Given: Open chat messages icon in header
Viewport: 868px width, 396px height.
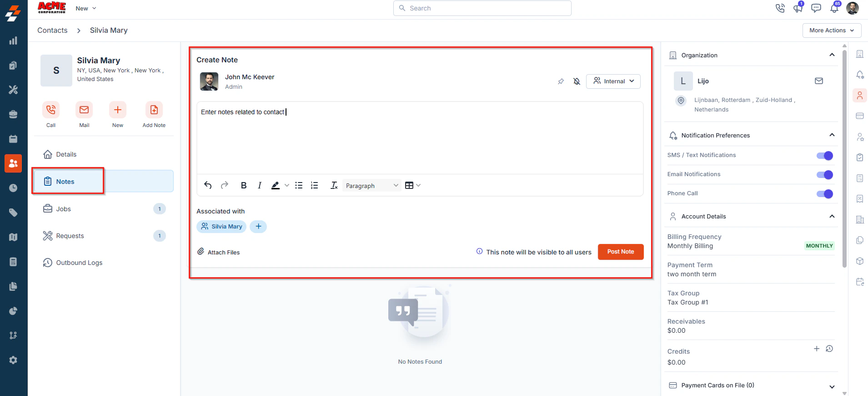Looking at the screenshot, I should click(816, 8).
